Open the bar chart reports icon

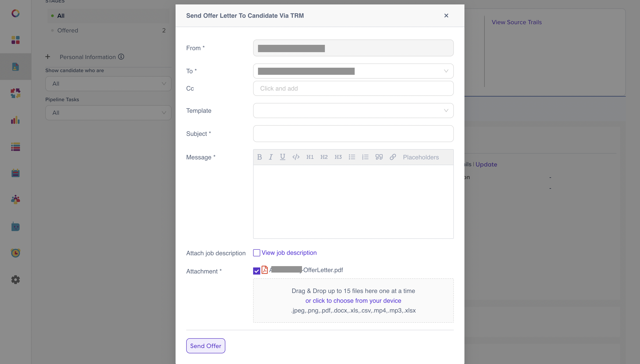tap(16, 120)
